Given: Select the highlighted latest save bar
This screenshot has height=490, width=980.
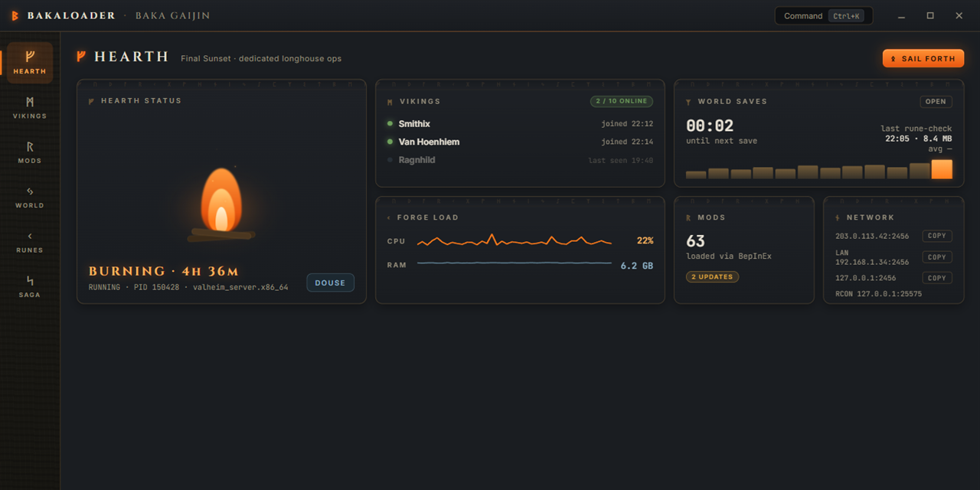Looking at the screenshot, I should click(942, 169).
